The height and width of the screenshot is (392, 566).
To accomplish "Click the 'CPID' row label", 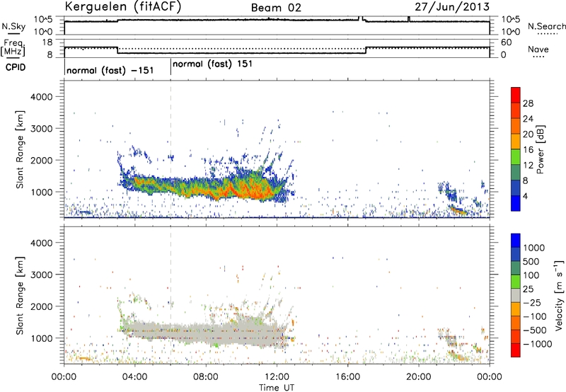I will click(x=16, y=67).
